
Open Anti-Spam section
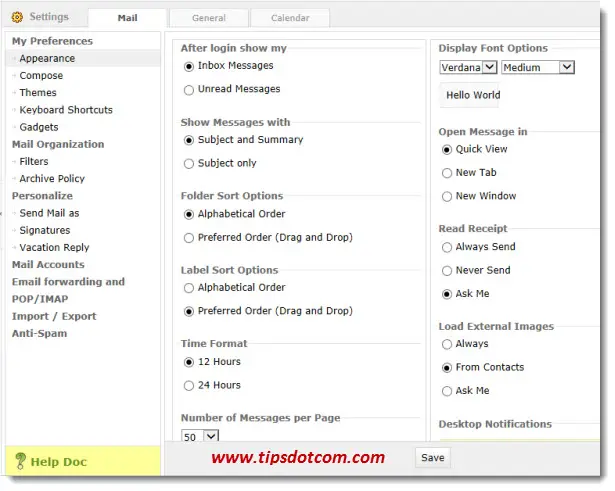[x=39, y=334]
